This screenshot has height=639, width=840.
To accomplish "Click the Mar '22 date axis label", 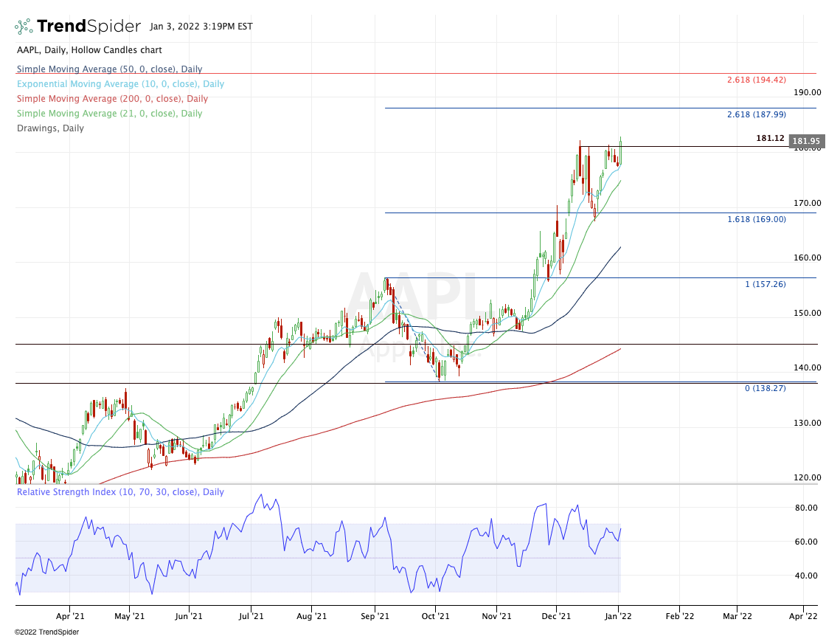I will coord(737,616).
